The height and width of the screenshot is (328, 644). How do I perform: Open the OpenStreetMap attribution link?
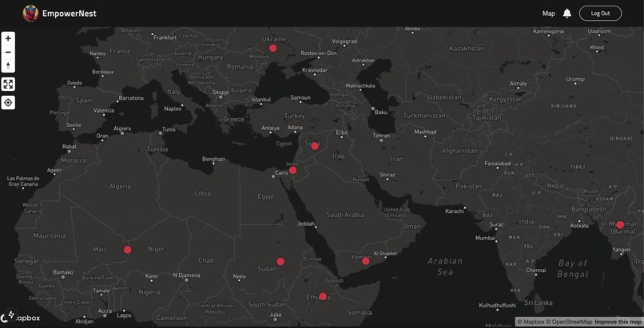point(569,322)
